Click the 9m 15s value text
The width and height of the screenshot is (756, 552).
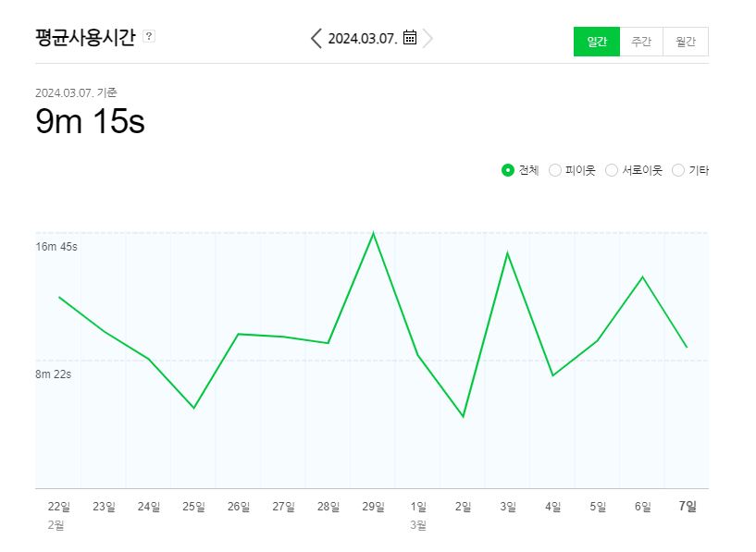coord(90,121)
